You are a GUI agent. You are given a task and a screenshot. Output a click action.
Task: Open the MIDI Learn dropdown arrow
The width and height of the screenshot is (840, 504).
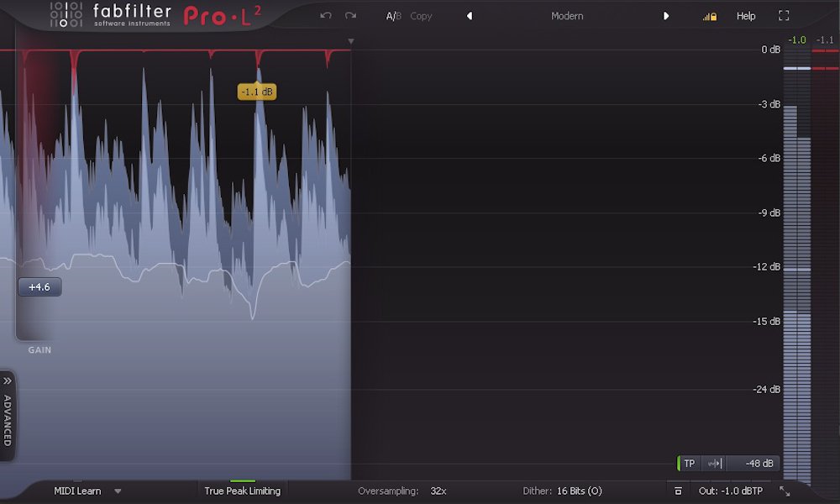click(118, 491)
